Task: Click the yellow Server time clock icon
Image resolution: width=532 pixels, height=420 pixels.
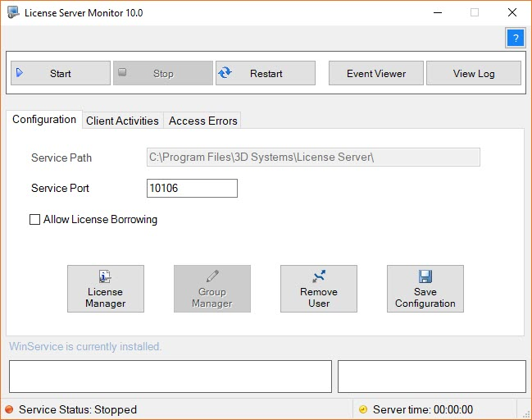Action: point(363,409)
